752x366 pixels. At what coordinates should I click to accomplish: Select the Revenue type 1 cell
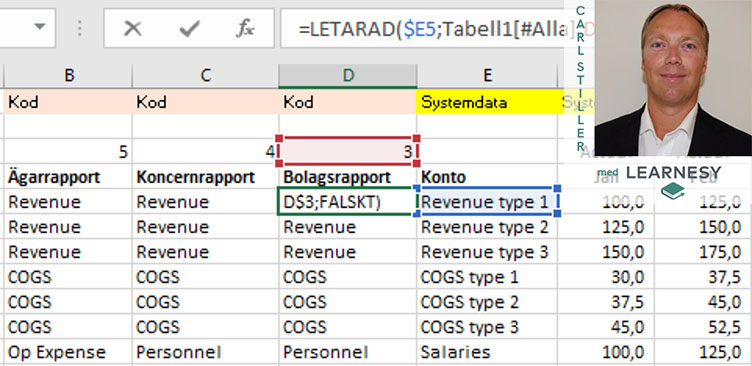pos(487,202)
